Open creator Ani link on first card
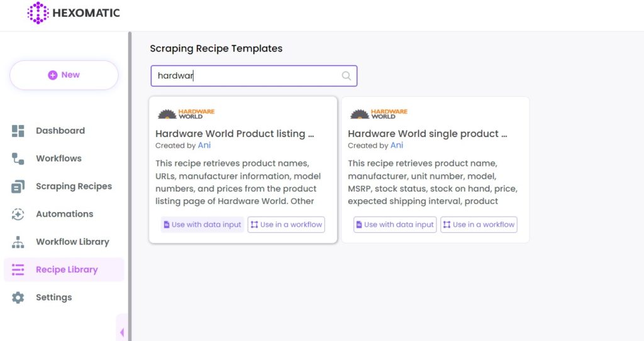Image resolution: width=644 pixels, height=341 pixels. [204, 145]
